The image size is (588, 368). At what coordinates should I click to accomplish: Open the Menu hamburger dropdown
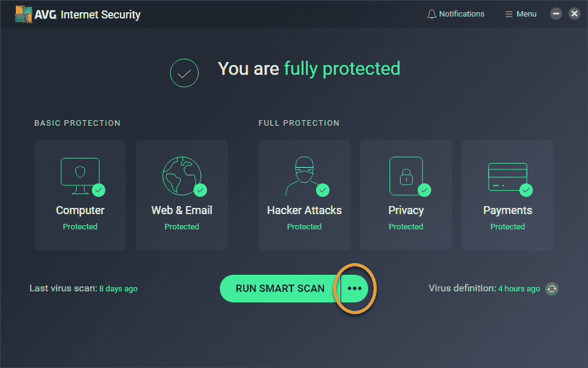[521, 13]
